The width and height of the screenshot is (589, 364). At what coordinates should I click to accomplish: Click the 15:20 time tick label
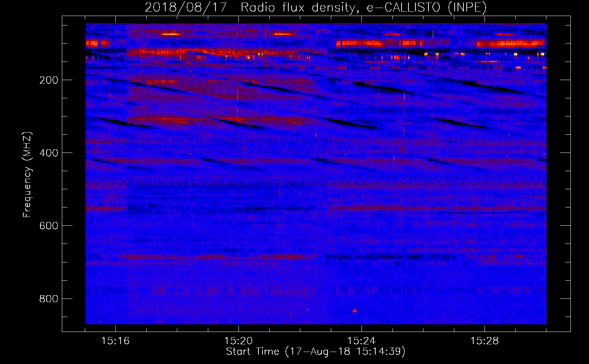[238, 341]
